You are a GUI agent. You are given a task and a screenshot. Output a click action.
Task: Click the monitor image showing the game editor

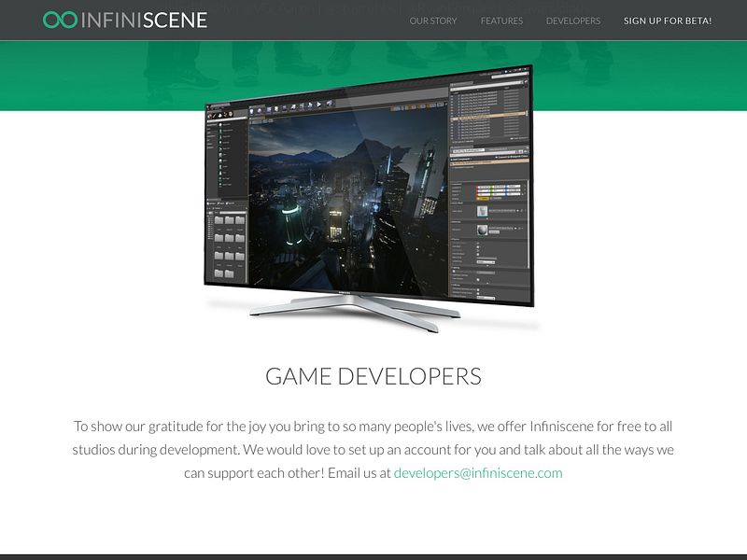[x=370, y=199]
